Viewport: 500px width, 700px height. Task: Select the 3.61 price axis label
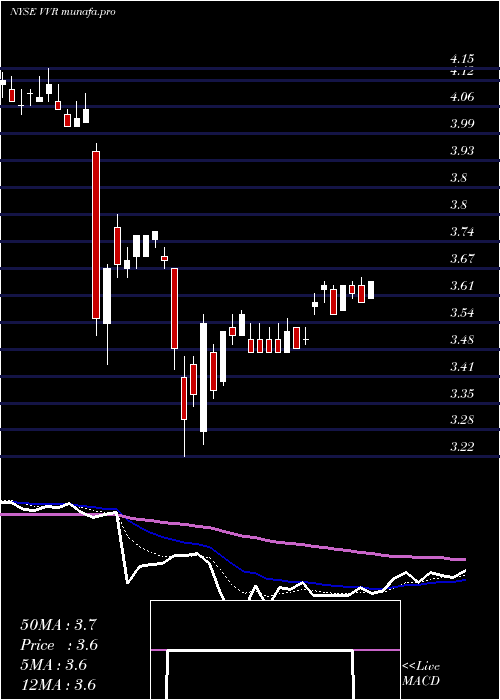pos(462,285)
